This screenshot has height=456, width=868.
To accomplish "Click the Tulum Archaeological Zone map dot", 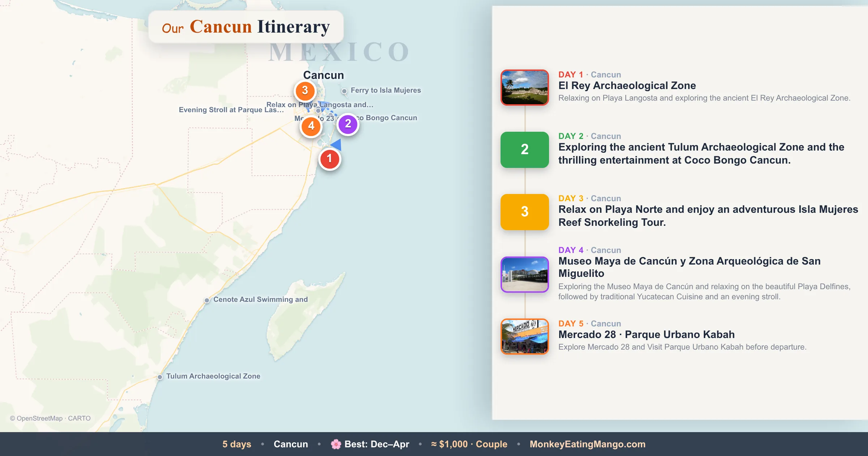I will (160, 377).
